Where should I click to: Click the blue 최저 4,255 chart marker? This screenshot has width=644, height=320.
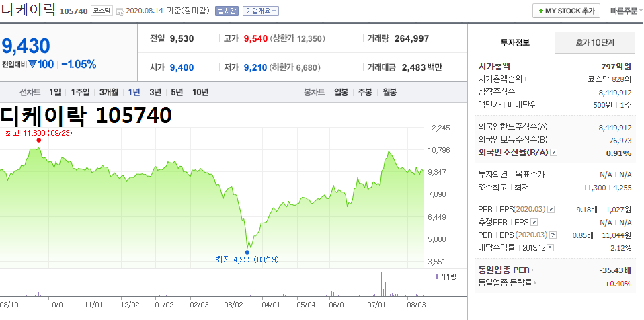pyautogui.click(x=247, y=252)
